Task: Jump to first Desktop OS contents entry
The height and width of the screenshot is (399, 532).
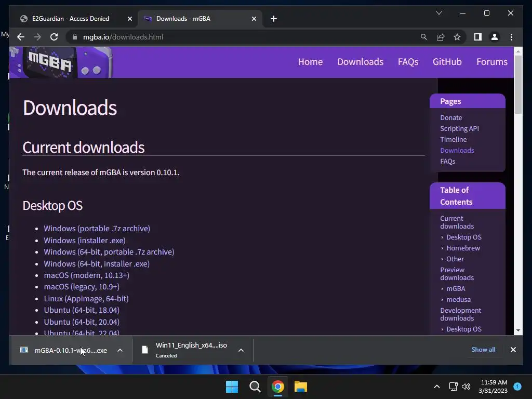Action: [464, 237]
